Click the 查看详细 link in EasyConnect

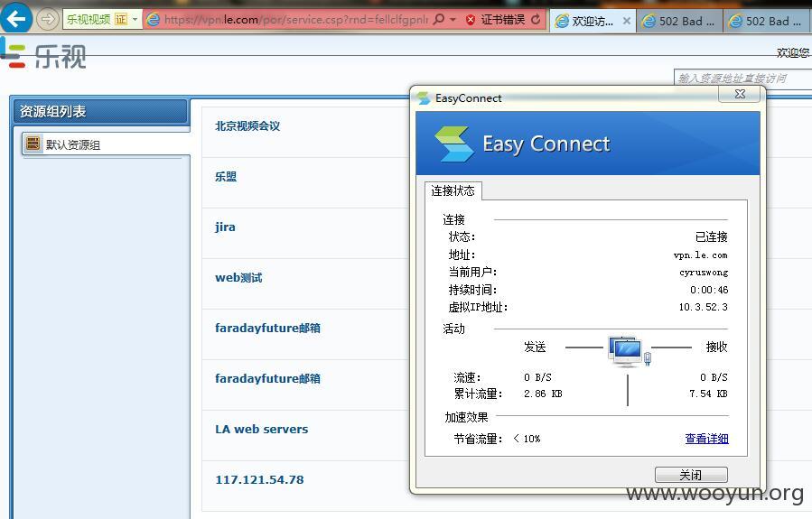tap(706, 439)
